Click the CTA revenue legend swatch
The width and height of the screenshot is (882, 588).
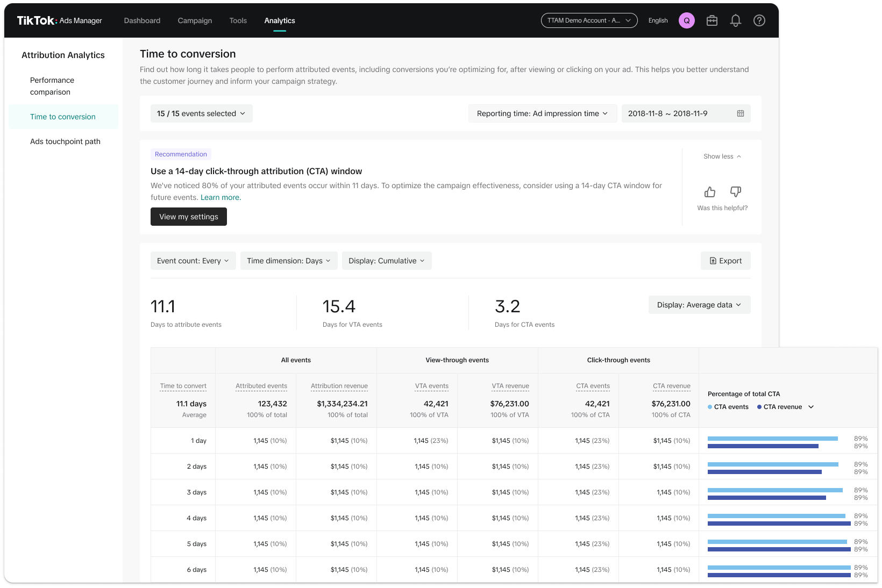(759, 407)
